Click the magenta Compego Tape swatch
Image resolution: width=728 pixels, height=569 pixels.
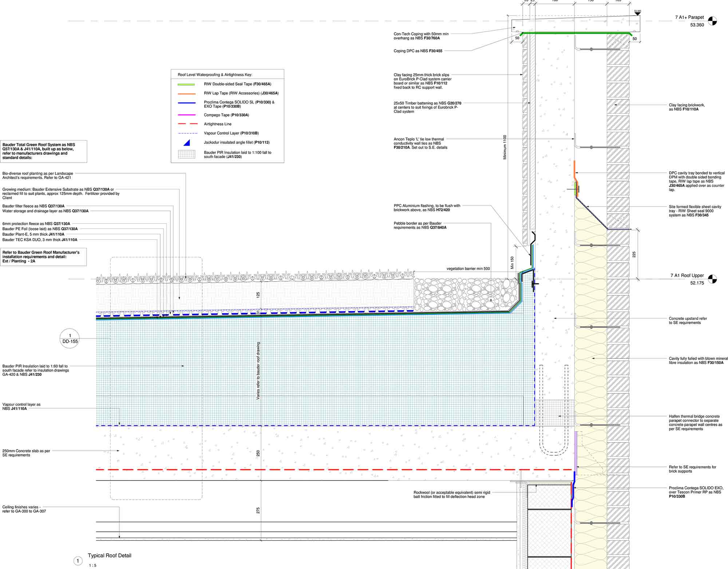pos(186,115)
